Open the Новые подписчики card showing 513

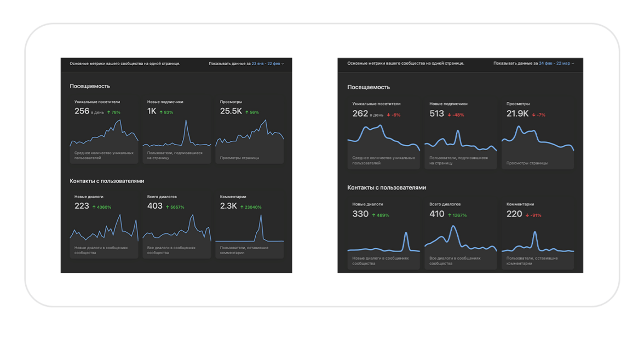(x=461, y=134)
